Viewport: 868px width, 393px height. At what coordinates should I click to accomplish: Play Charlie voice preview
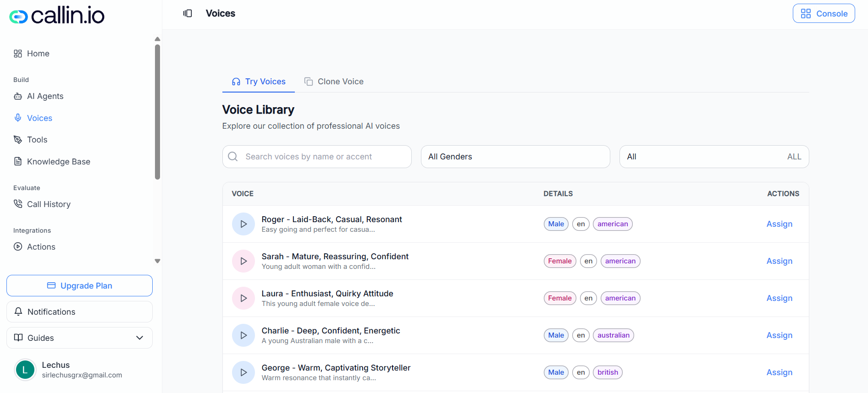tap(243, 335)
